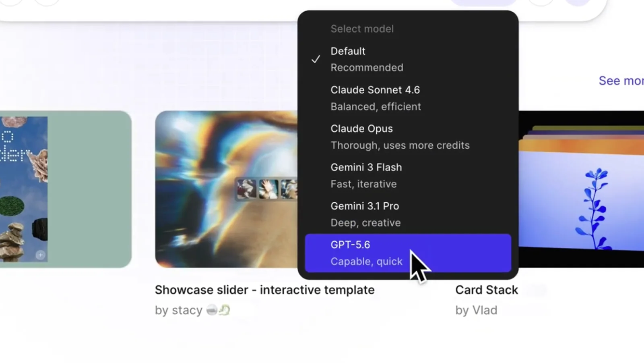Pick Claude Opus from model list

click(x=408, y=137)
